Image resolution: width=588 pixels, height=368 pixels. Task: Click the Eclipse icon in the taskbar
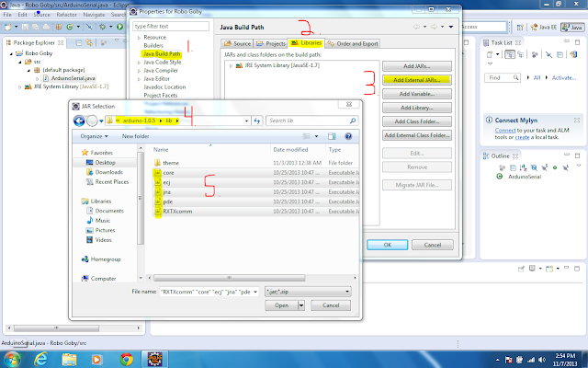point(154,360)
